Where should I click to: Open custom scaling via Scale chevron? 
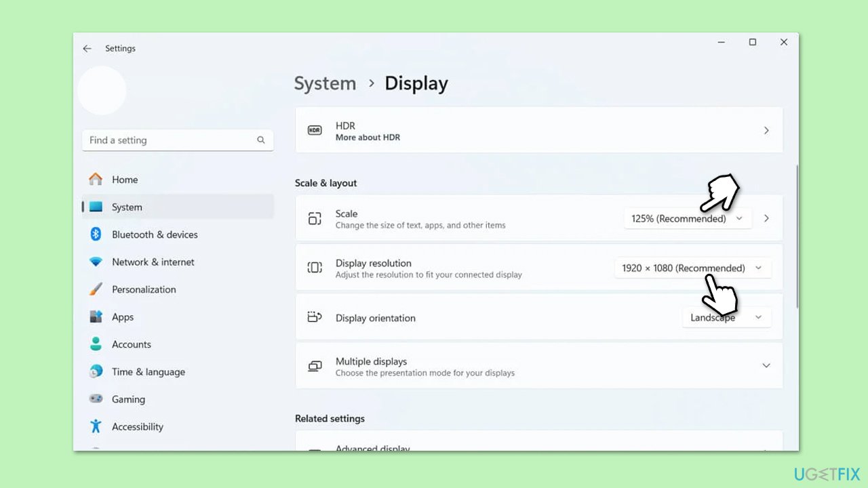pyautogui.click(x=766, y=219)
